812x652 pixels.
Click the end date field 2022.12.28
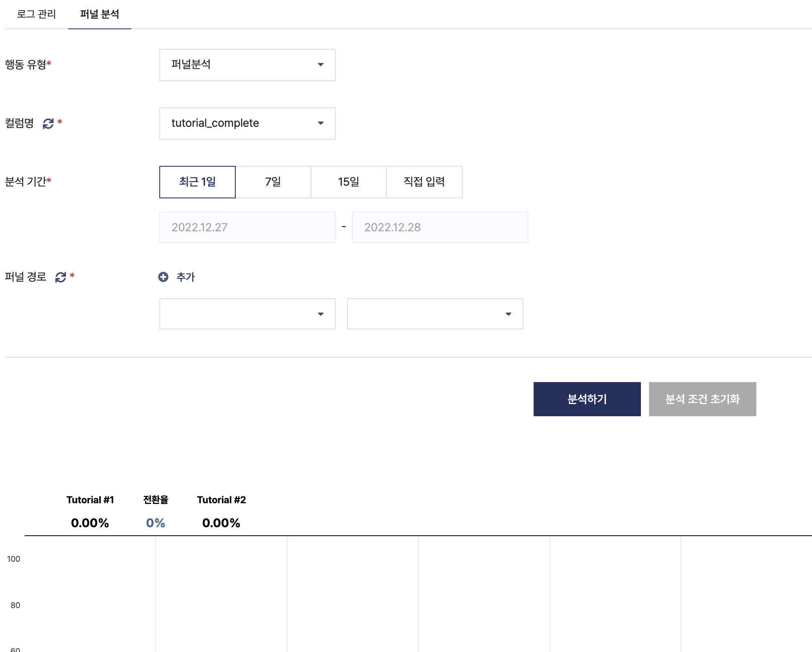point(440,227)
